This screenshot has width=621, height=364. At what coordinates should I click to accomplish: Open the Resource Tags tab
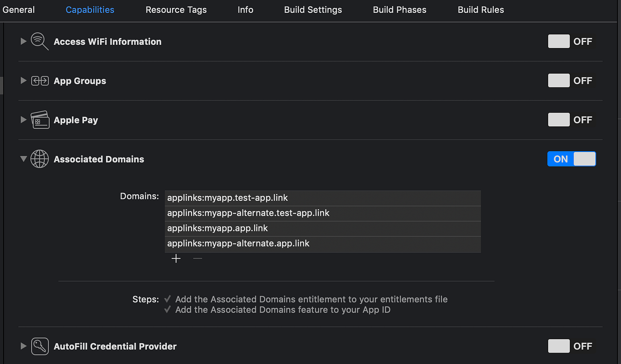(176, 9)
